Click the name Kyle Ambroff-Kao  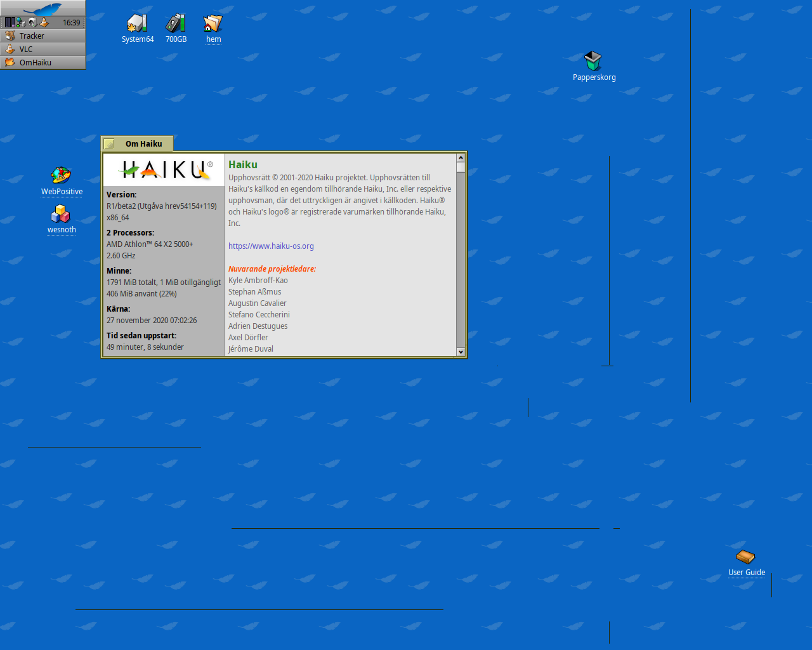coord(258,281)
